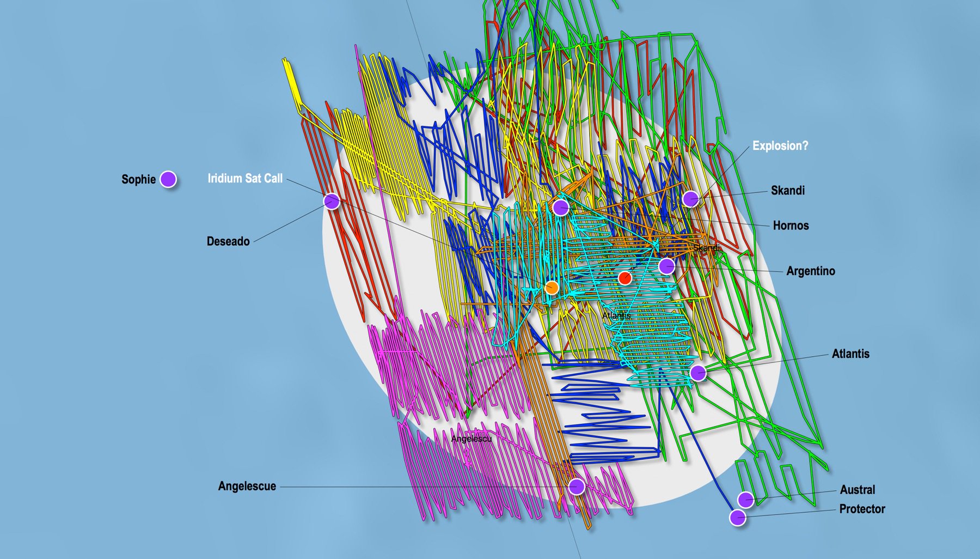
Task: Click the bold 'Skandi' label on the right
Action: click(788, 190)
